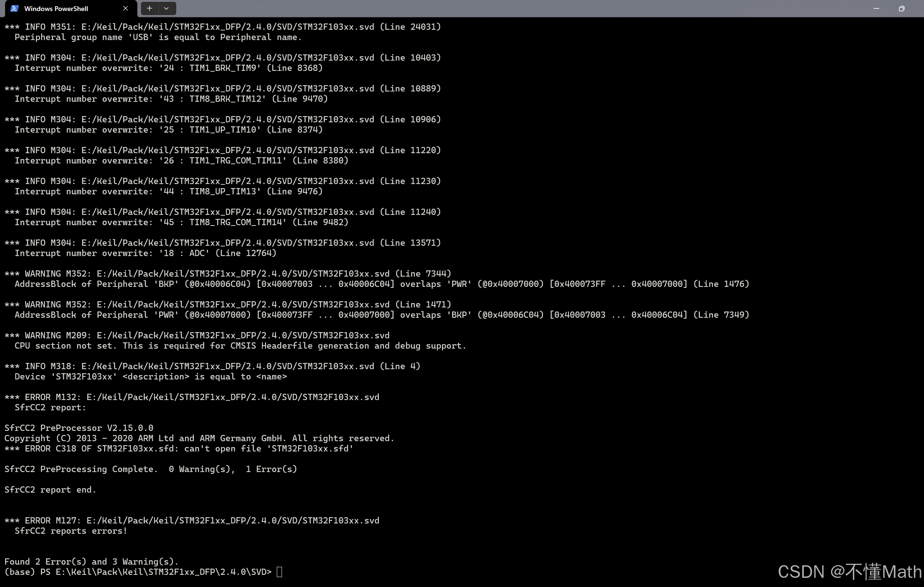This screenshot has height=587, width=924.
Task: Click the command prompt cursor block
Action: pos(279,572)
